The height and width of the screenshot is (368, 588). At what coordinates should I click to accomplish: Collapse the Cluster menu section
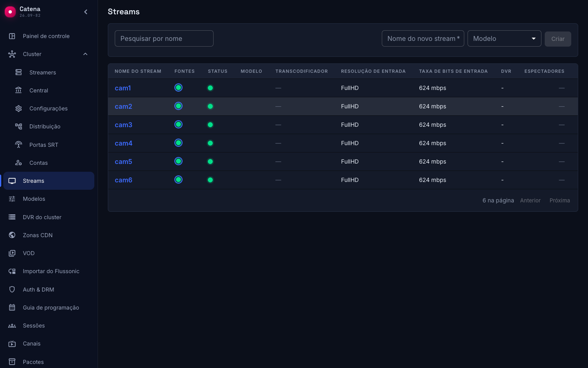tap(85, 54)
